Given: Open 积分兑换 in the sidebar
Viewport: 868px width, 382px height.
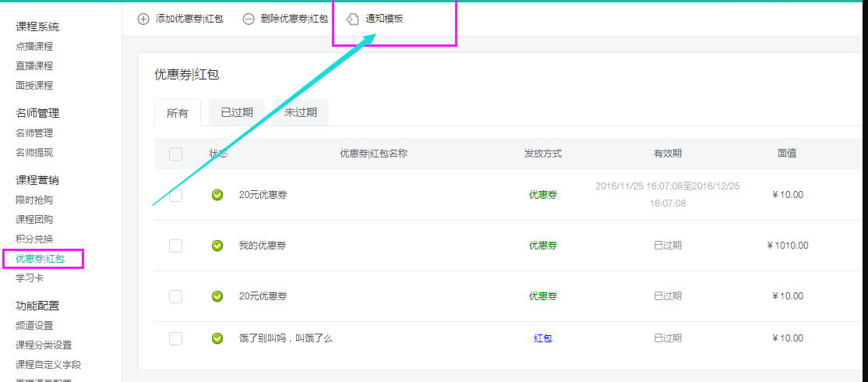Looking at the screenshot, I should coord(34,239).
